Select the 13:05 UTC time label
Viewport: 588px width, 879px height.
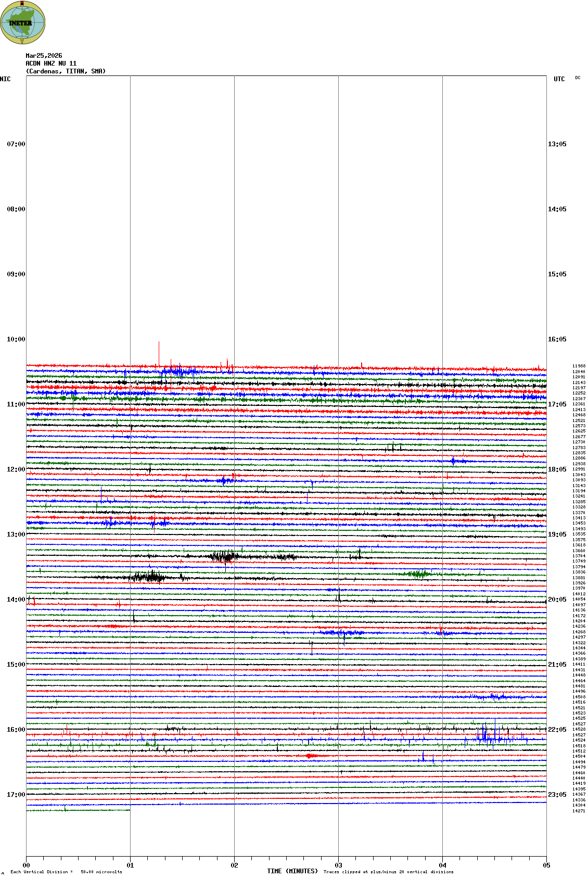(x=557, y=144)
